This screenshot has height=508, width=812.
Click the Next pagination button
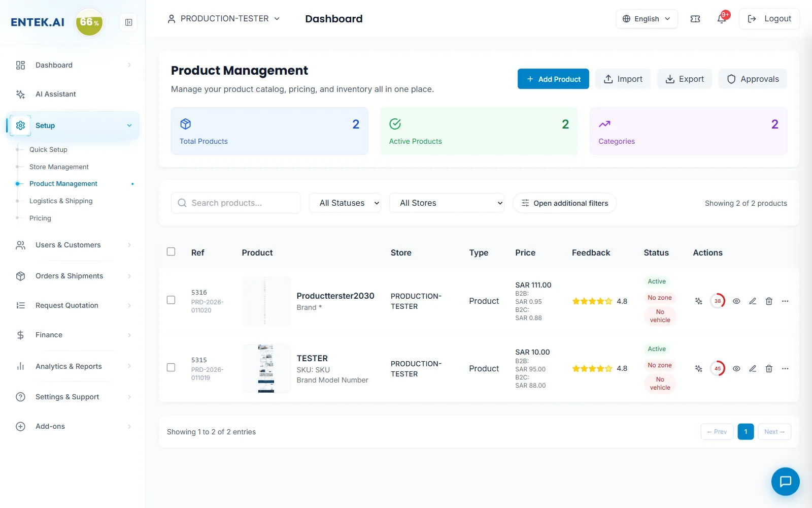(774, 432)
